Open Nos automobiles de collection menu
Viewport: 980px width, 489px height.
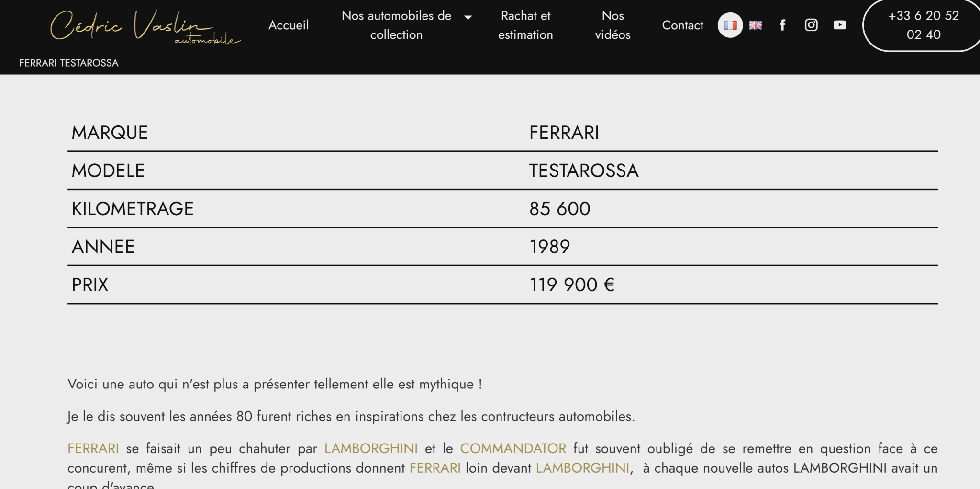(396, 25)
